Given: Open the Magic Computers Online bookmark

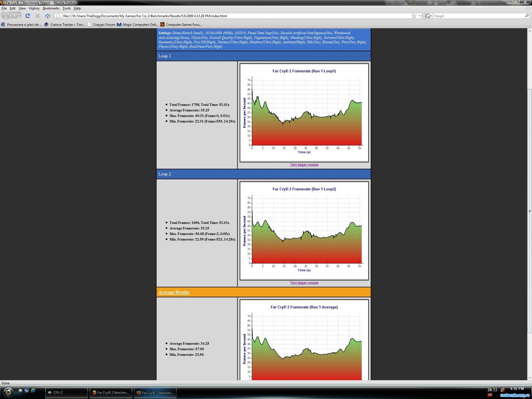Looking at the screenshot, I should tap(138, 24).
